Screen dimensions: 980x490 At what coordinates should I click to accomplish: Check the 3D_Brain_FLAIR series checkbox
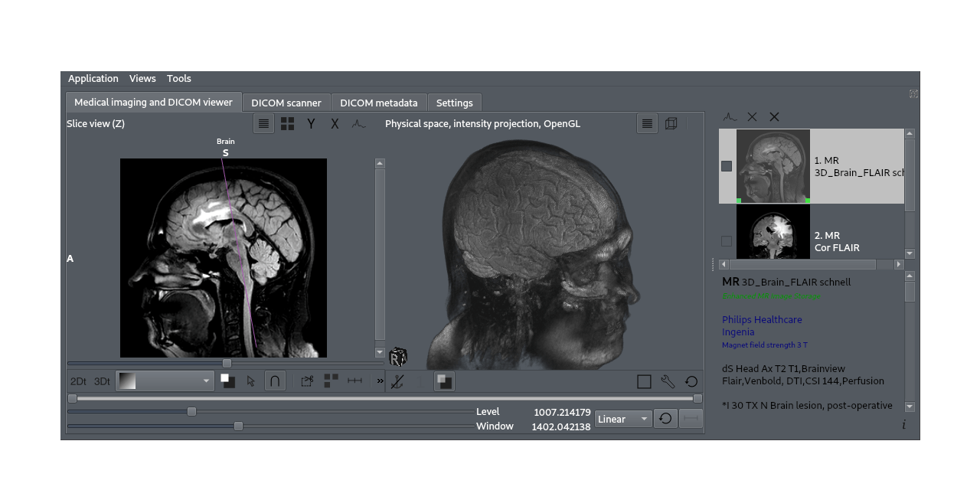point(727,166)
